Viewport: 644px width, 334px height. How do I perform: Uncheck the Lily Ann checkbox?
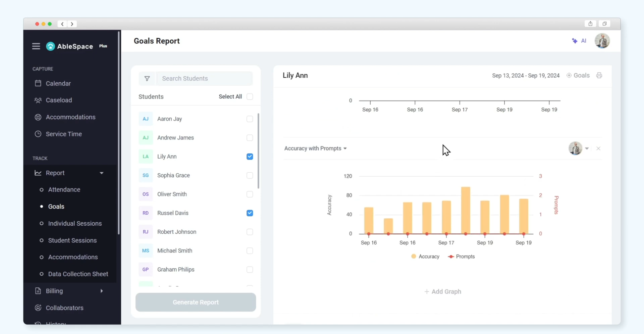[x=250, y=157]
